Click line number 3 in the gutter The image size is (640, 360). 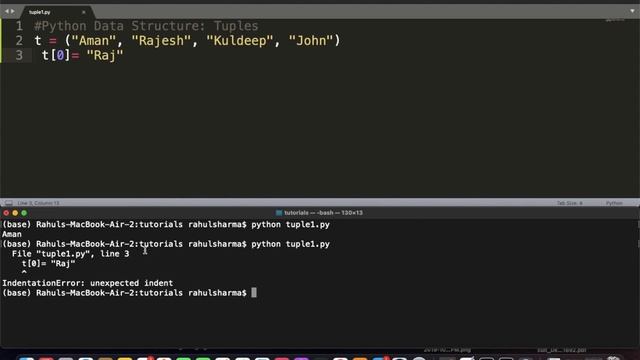(x=19, y=56)
